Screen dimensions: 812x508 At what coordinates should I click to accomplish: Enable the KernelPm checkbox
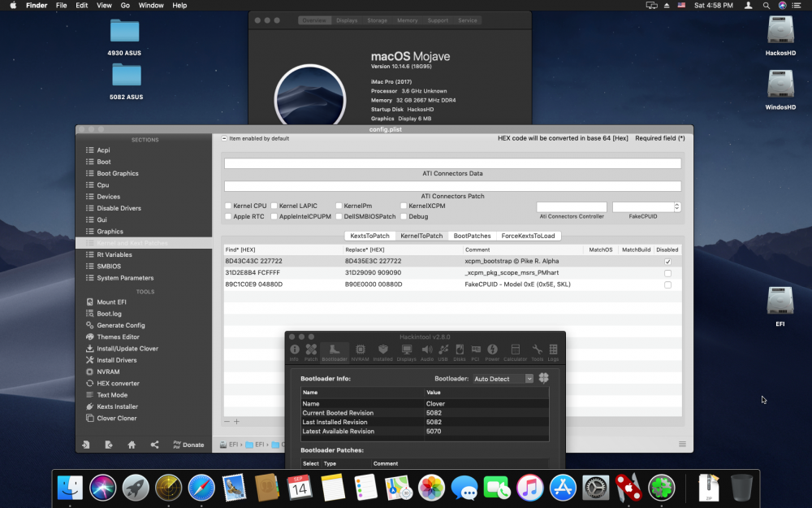pyautogui.click(x=339, y=206)
